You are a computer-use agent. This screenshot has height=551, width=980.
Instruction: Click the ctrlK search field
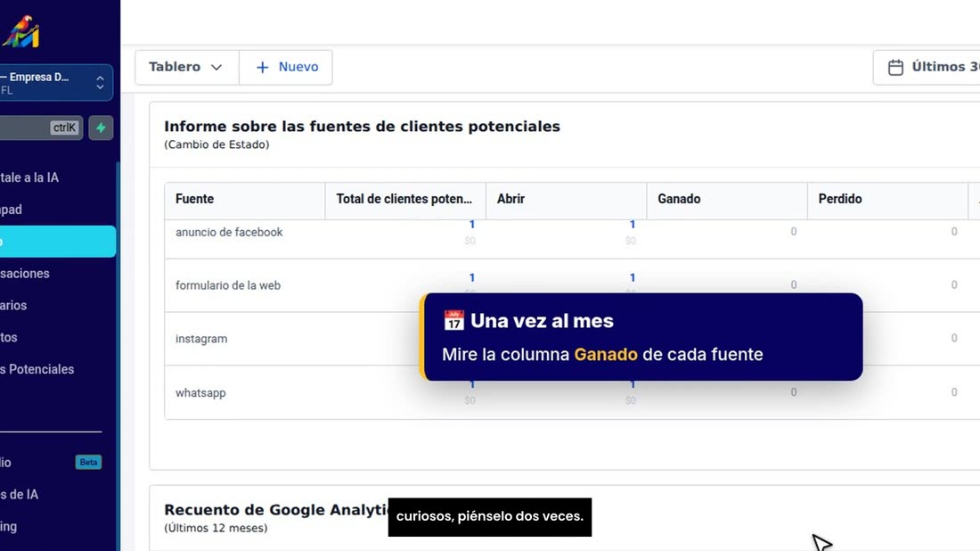click(41, 127)
